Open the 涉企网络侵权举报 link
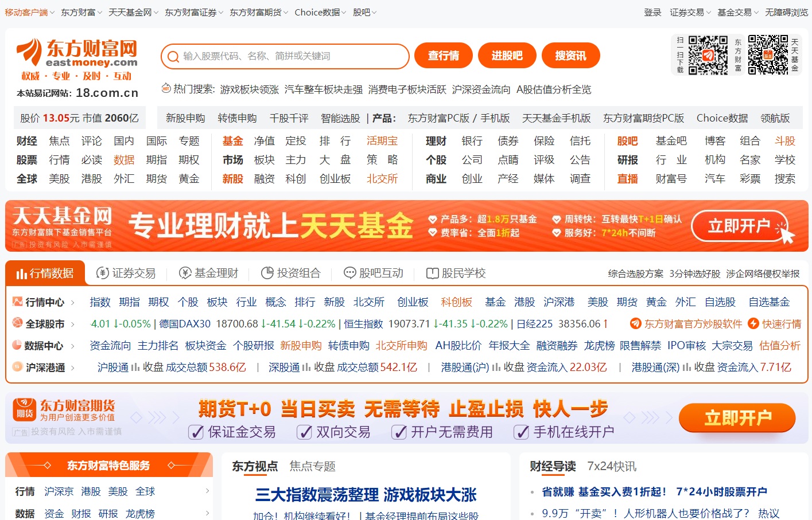 pyautogui.click(x=763, y=274)
